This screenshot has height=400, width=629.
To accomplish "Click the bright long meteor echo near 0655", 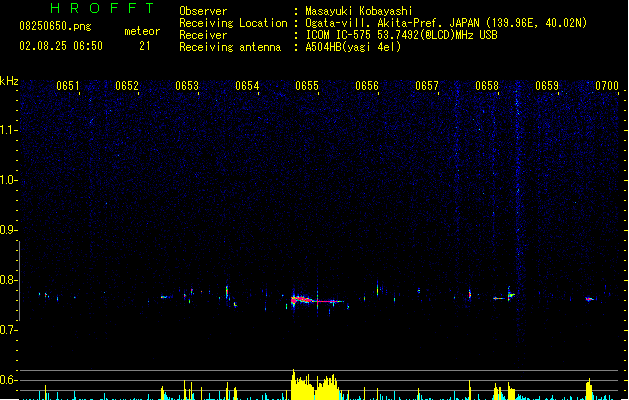I will [317, 300].
